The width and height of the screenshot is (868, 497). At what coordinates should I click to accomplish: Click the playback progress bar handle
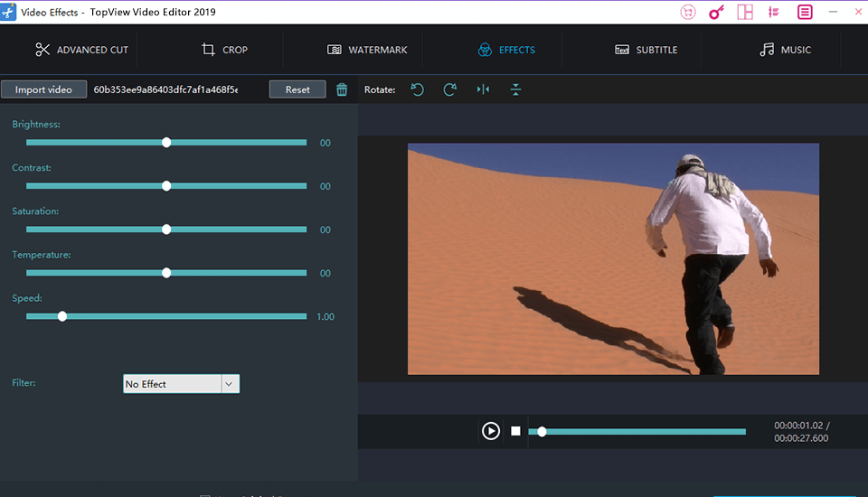pos(542,432)
